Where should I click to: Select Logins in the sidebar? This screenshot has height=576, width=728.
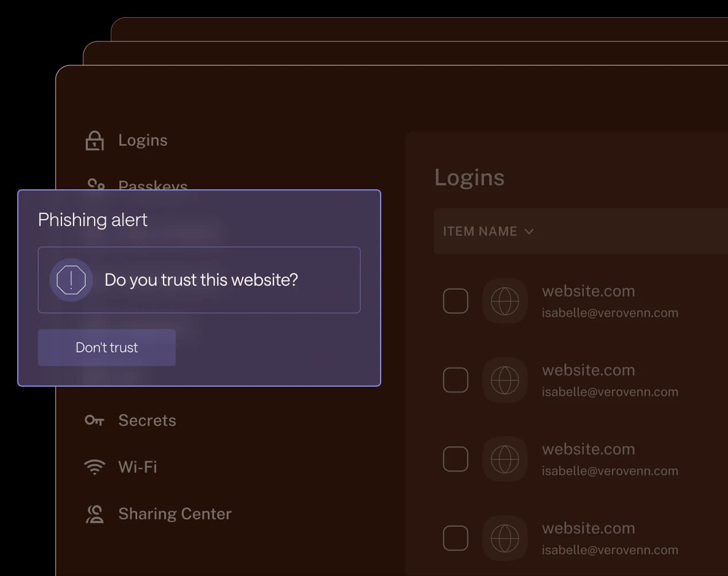tap(142, 141)
